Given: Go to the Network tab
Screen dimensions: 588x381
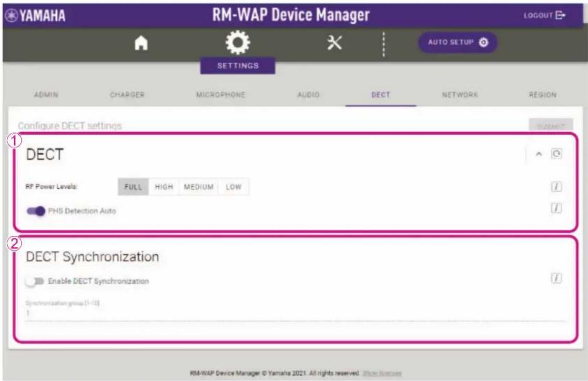Looking at the screenshot, I should 460,95.
